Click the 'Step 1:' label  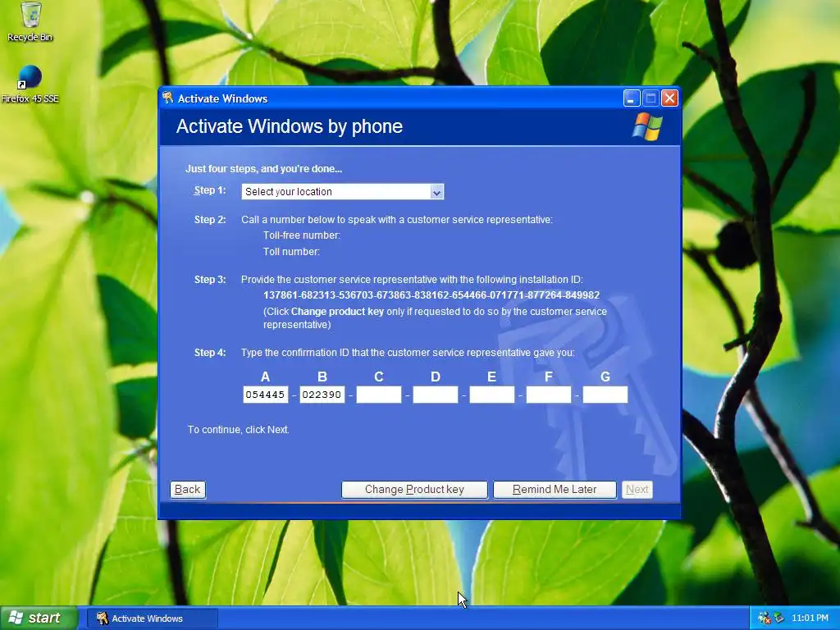coord(210,190)
